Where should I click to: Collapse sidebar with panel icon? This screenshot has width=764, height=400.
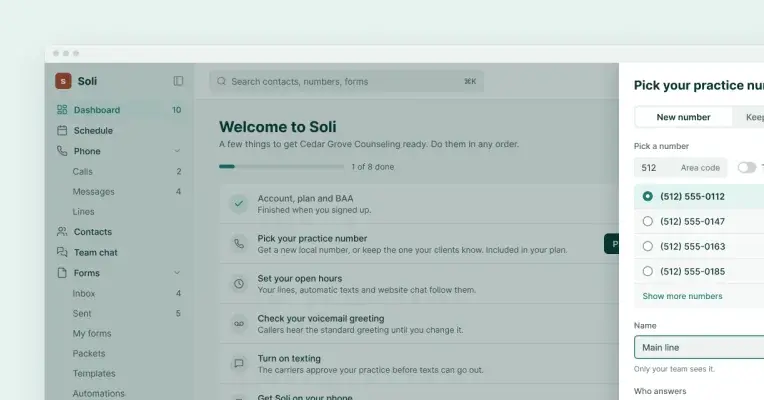pyautogui.click(x=178, y=81)
